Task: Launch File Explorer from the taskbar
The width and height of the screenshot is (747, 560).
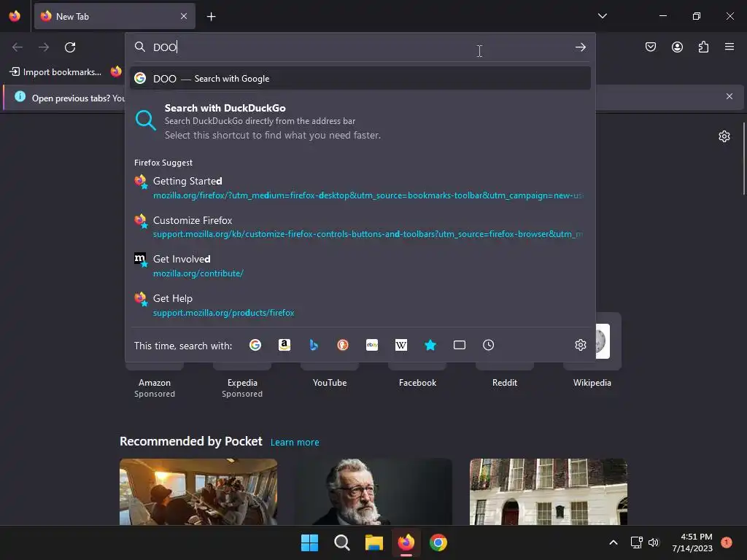Action: [374, 542]
